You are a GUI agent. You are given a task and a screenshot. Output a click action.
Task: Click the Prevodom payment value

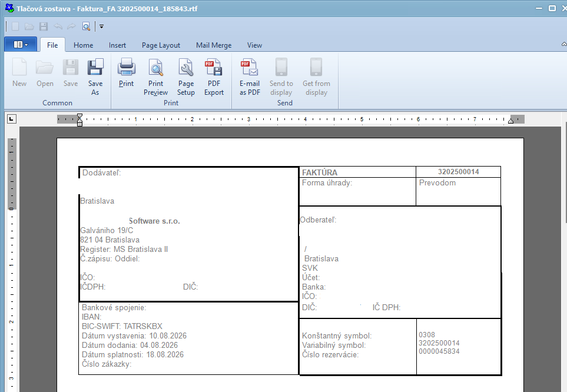[437, 182]
